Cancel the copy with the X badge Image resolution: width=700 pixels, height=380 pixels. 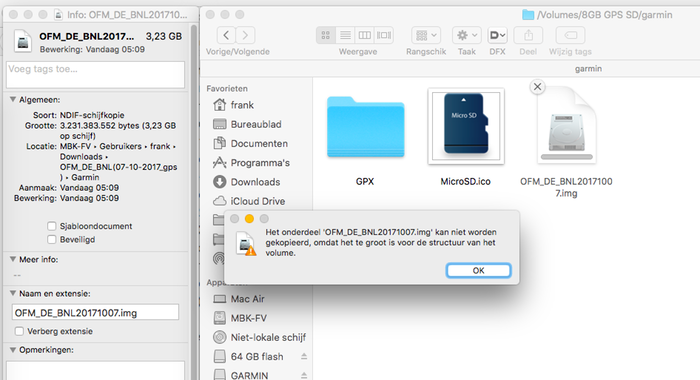(x=538, y=86)
